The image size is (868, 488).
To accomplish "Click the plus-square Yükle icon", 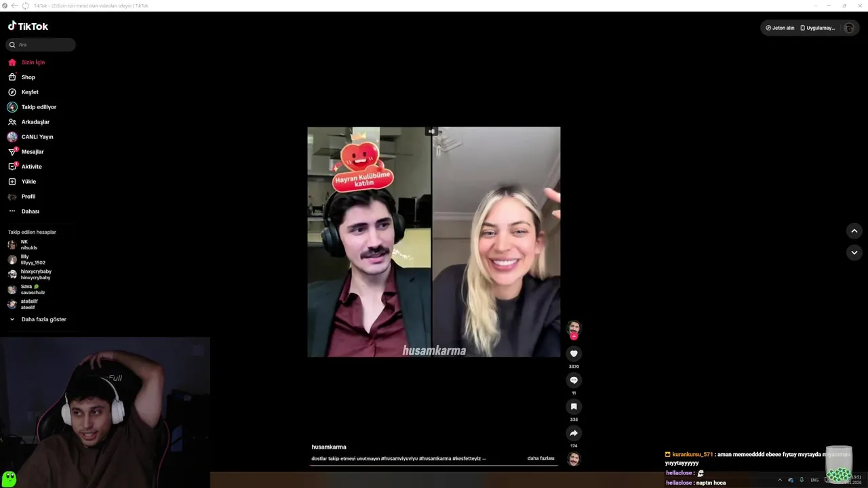I will [x=12, y=182].
